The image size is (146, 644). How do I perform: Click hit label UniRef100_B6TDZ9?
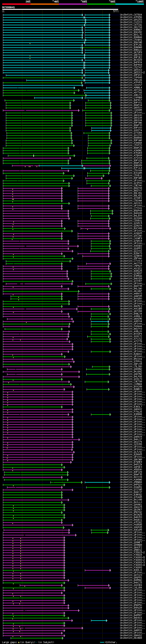pos(131,60)
